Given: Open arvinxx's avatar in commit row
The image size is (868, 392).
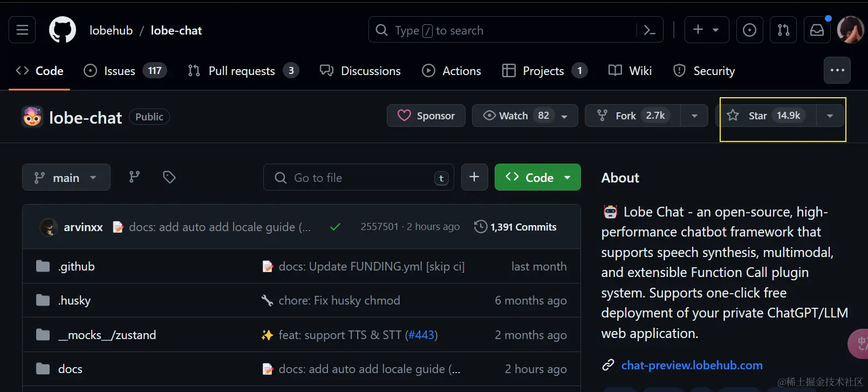Looking at the screenshot, I should [x=49, y=227].
